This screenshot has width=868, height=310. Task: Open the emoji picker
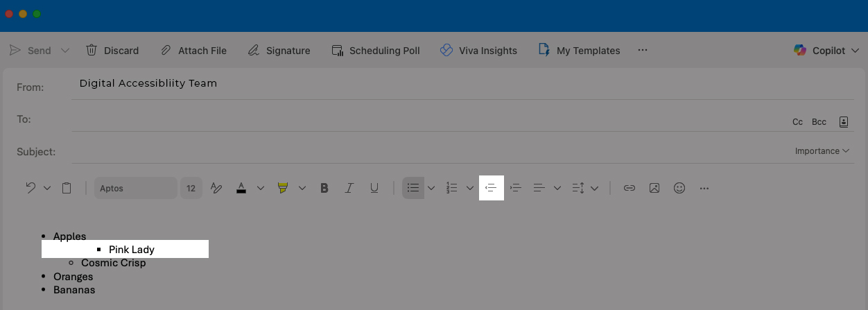(679, 188)
